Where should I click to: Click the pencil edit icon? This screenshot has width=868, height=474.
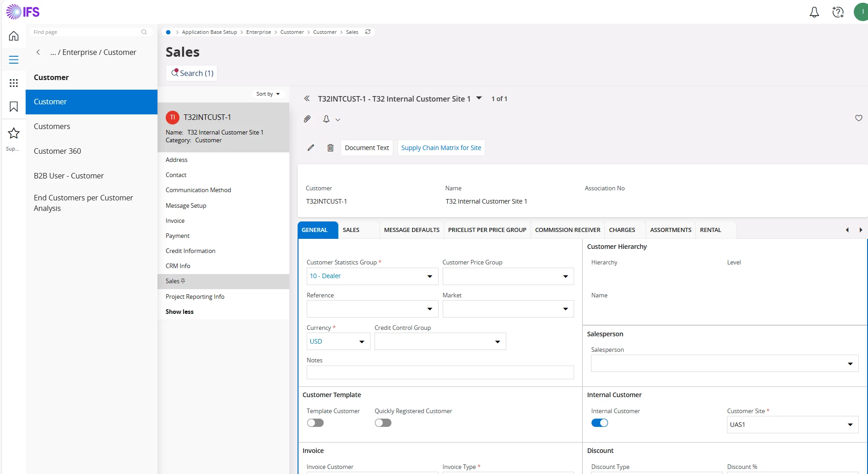[311, 148]
